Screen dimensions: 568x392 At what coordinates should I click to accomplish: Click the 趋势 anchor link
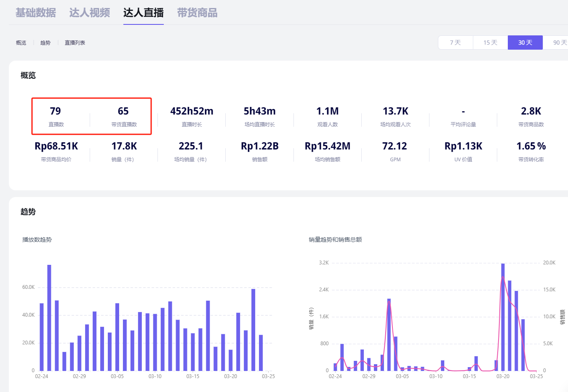pyautogui.click(x=45, y=43)
